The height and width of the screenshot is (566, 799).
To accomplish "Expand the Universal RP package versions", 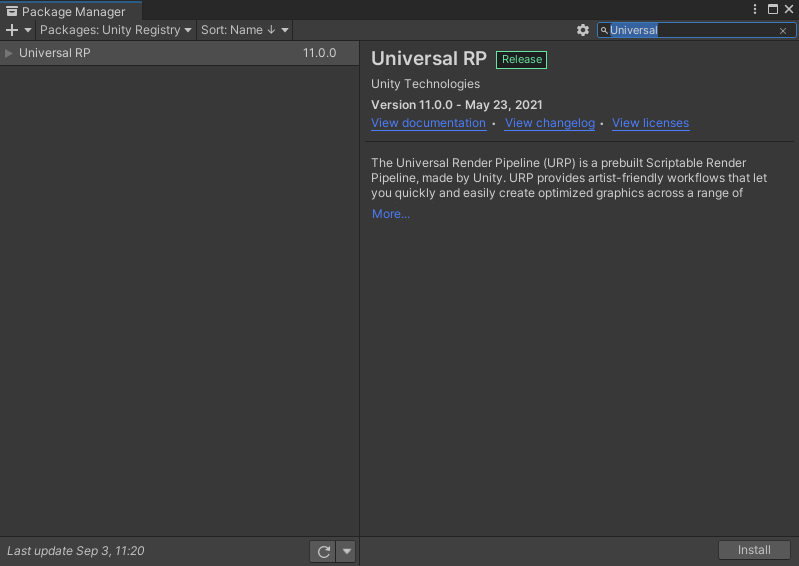I will (x=9, y=53).
